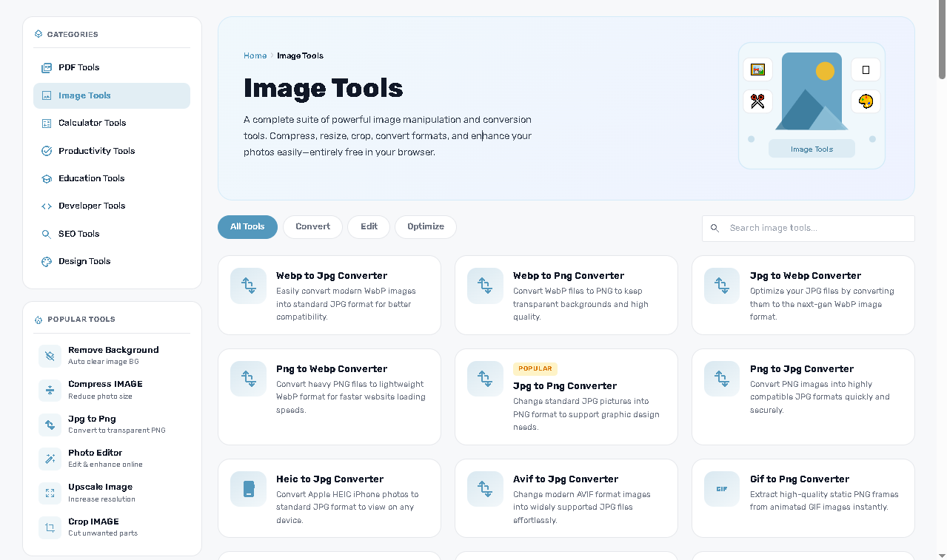Click the Compress IMAGE shrink icon
Screen dimensions: 947x560
click(50, 390)
